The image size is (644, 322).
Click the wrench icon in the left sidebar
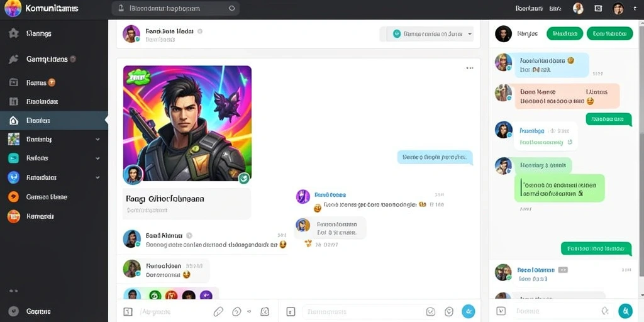[14, 59]
